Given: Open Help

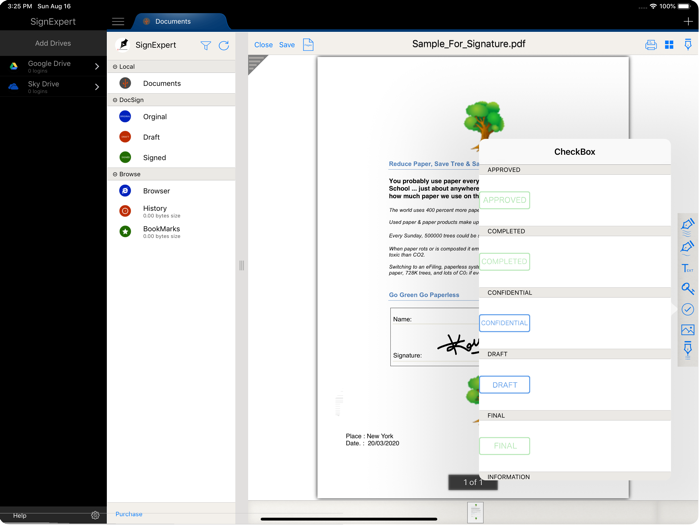Looking at the screenshot, I should click(x=20, y=516).
